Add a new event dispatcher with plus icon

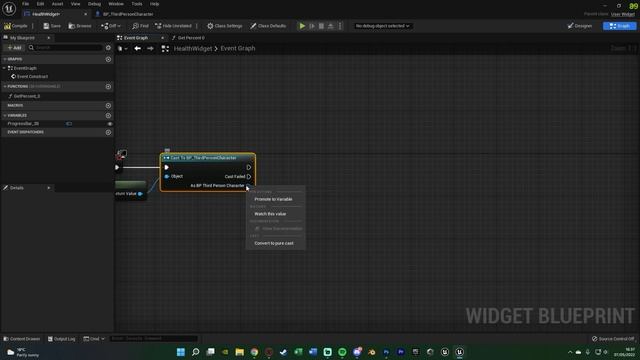click(108, 132)
